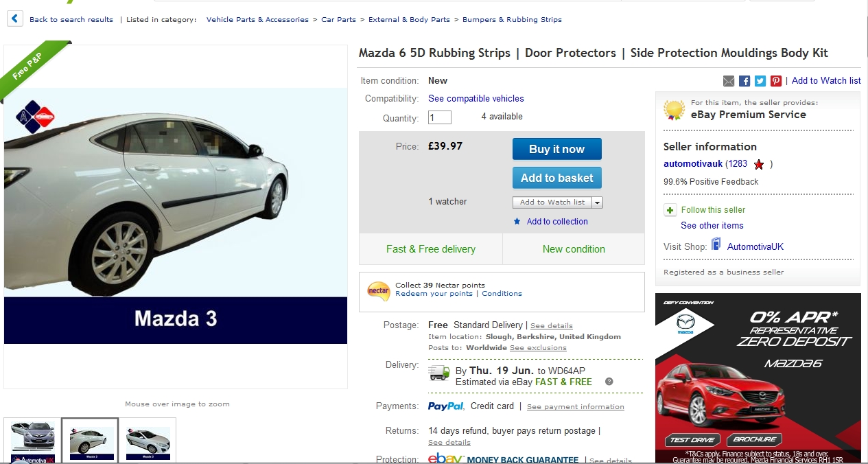Click the AutomotivaUK shop door icon
The width and height of the screenshot is (868, 464).
click(716, 244)
